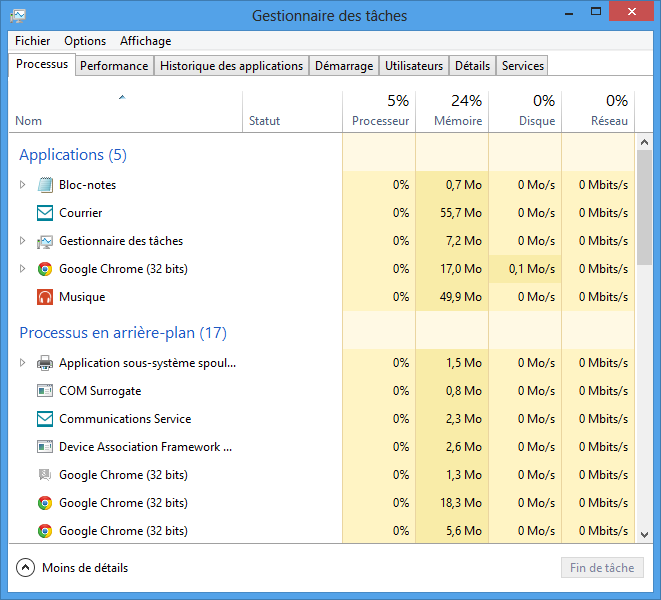Select the Communications Service envelope icon
This screenshot has width=661, height=600.
click(45, 419)
